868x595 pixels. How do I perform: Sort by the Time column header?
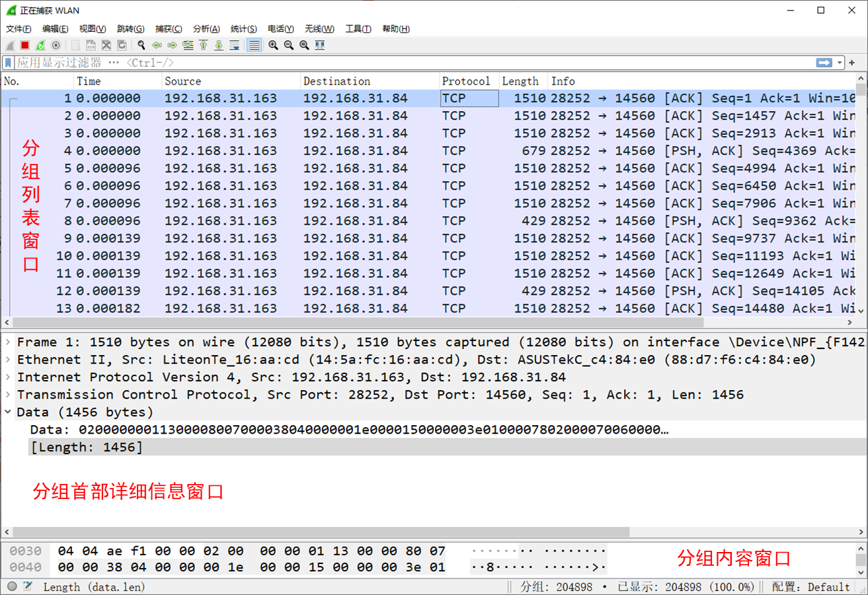pyautogui.click(x=118, y=81)
